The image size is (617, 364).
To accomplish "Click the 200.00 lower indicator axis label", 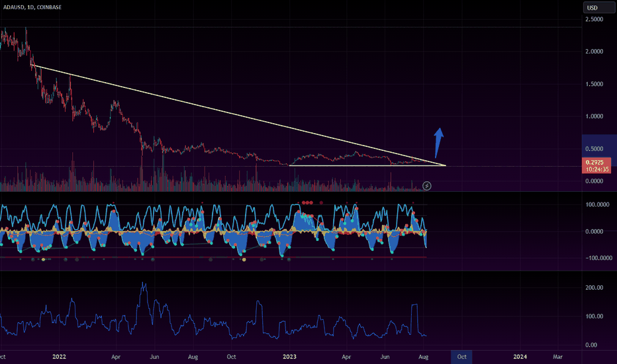I will click(594, 288).
